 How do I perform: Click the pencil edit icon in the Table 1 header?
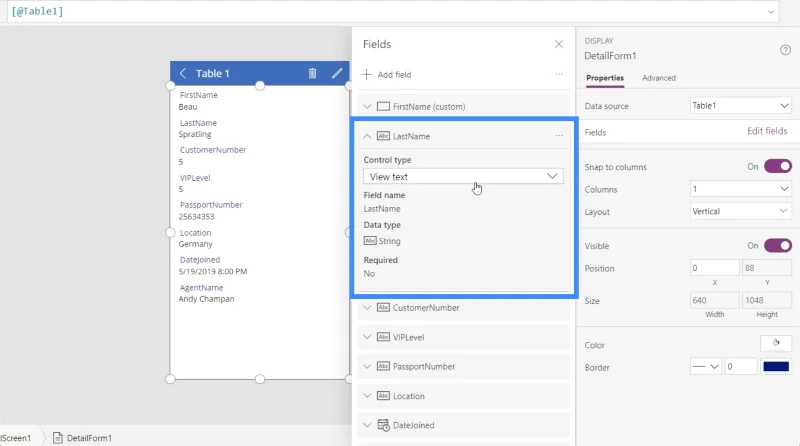pyautogui.click(x=337, y=73)
